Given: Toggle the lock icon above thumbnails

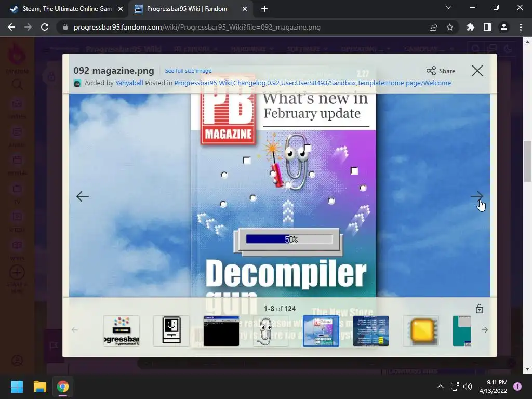Looking at the screenshot, I should click(x=480, y=309).
